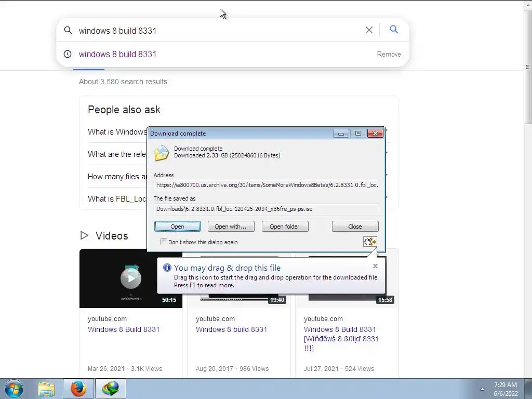
Task: Click the "Jul 27, 2021 · 524 Views" text
Action: [x=339, y=369]
